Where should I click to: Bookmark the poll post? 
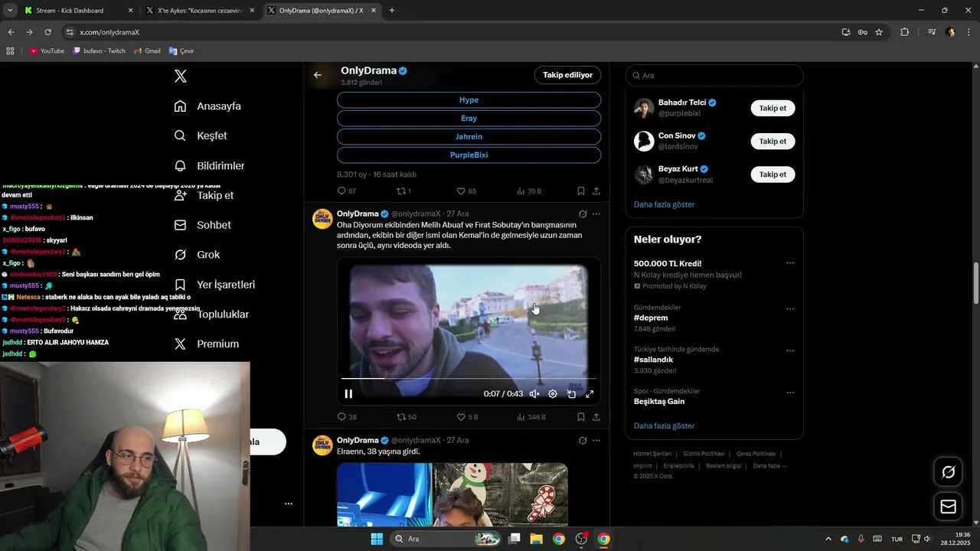click(x=581, y=191)
